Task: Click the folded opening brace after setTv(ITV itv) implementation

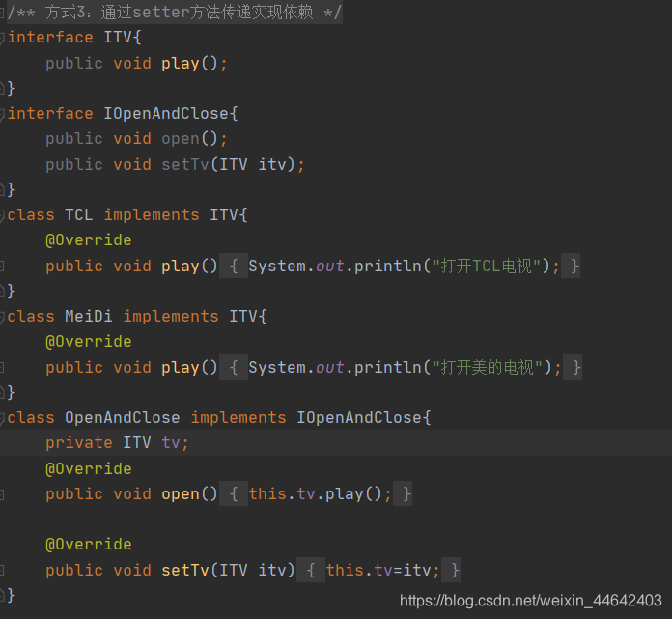Action: pos(311,571)
